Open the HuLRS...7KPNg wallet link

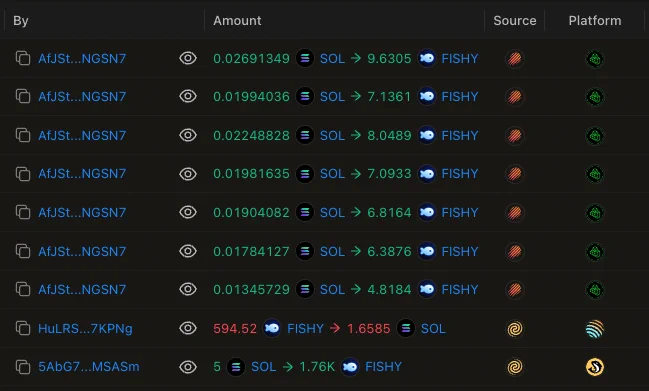pos(85,329)
